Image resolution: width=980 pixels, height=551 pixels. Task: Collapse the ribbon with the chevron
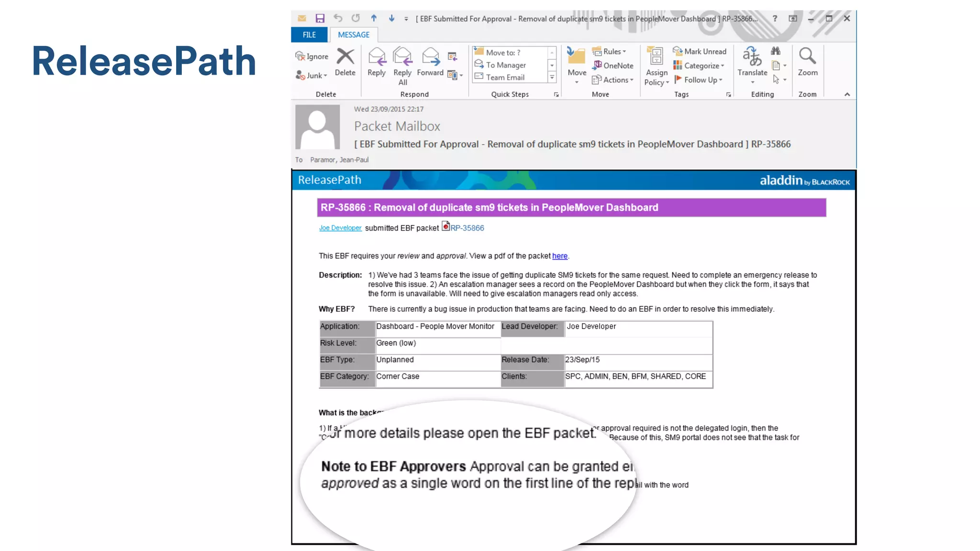pos(847,94)
